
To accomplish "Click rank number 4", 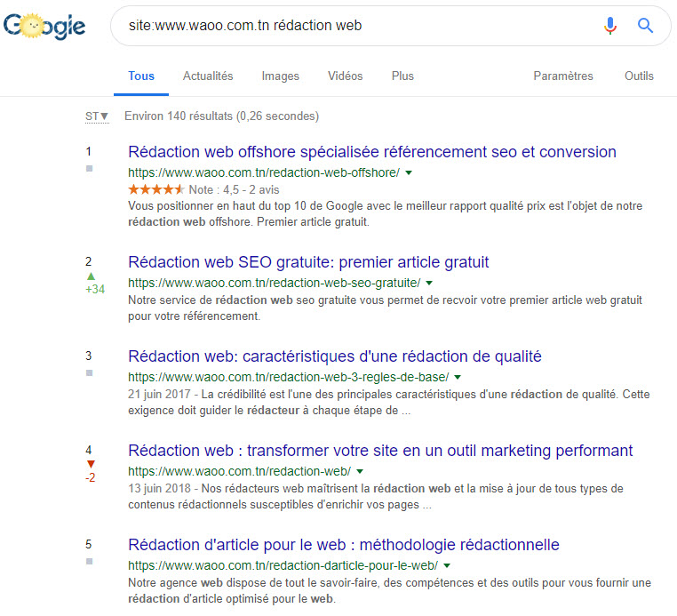I will pos(89,450).
